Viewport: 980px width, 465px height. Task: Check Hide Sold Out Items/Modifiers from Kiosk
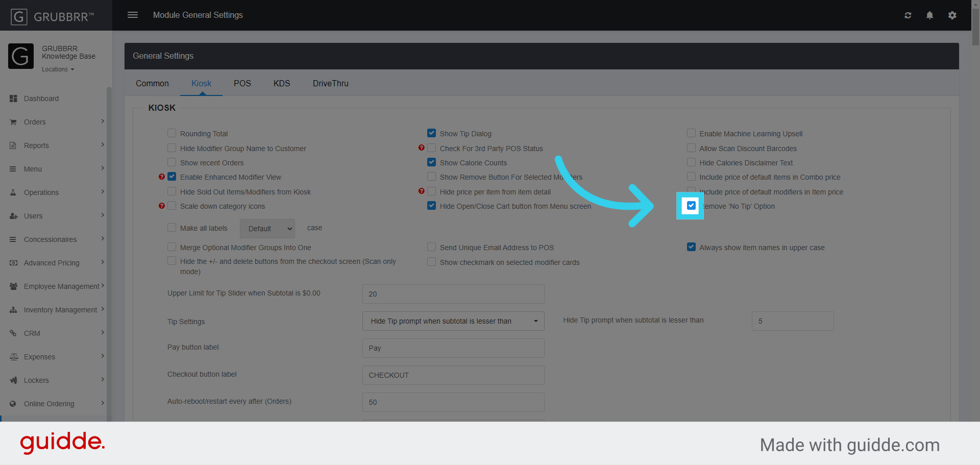tap(172, 191)
